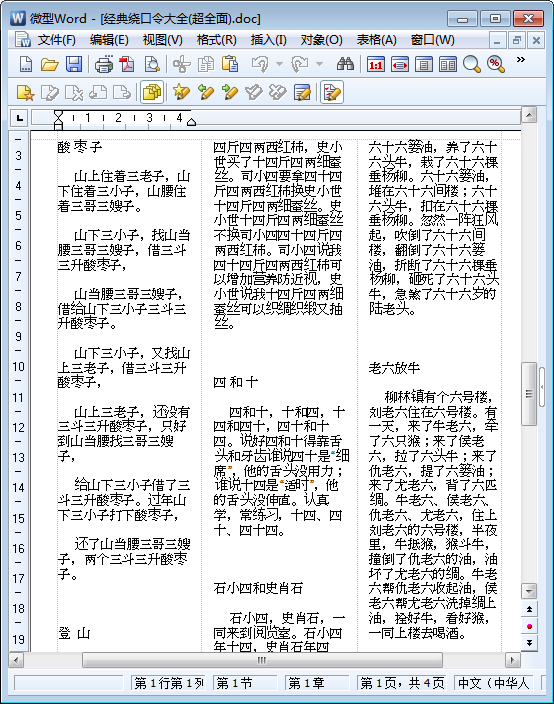
Task: Jump to previous page double-arrow button
Action: tap(529, 609)
